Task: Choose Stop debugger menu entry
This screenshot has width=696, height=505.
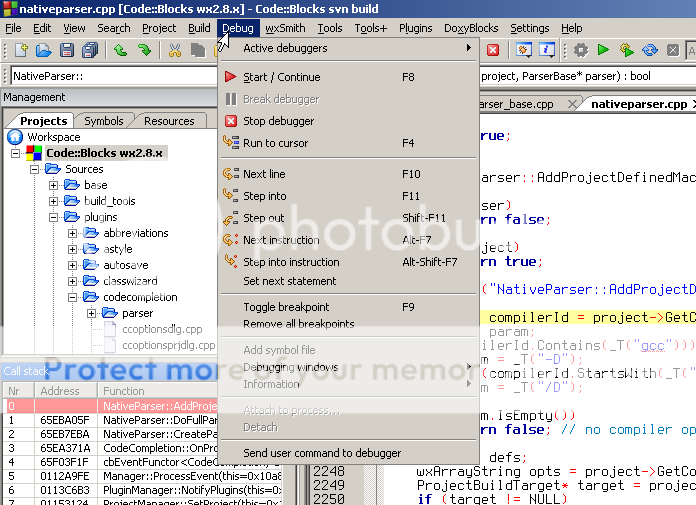Action: 349,121
